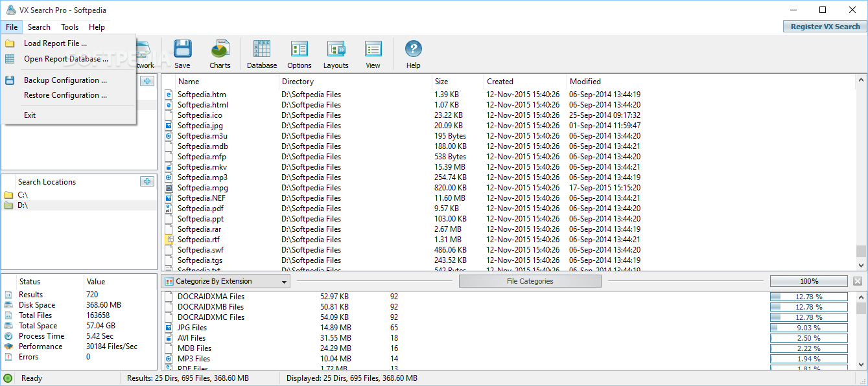This screenshot has height=386, width=868.
Task: Click the file icon of Softpedia.m3u
Action: 169,136
